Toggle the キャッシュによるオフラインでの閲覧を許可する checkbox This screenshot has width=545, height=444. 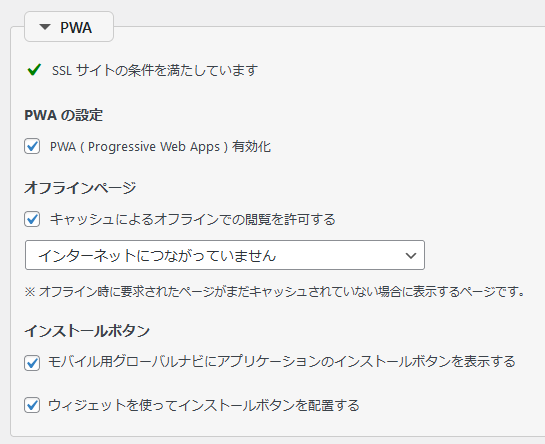[32, 219]
